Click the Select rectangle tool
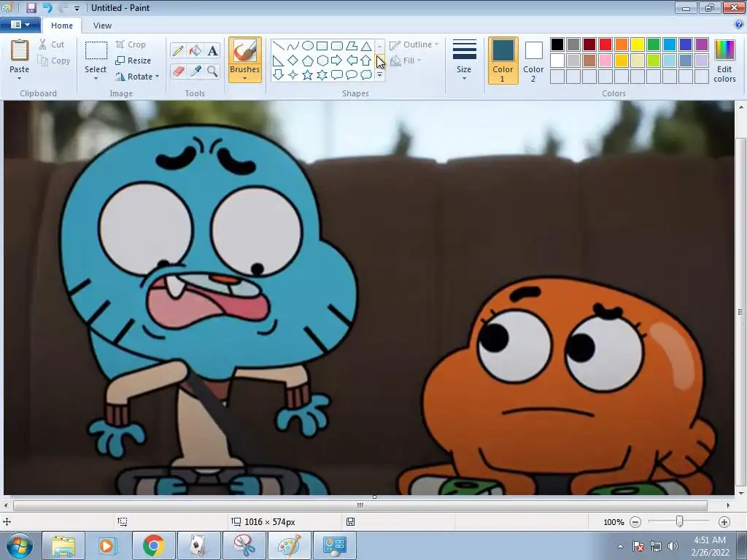747x560 pixels. click(x=96, y=52)
